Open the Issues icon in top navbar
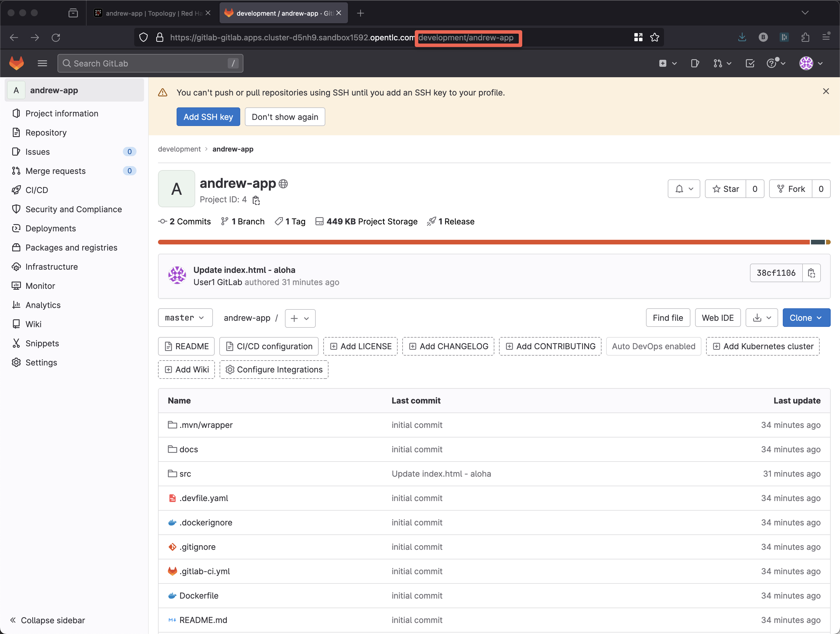840x634 pixels. click(x=694, y=63)
